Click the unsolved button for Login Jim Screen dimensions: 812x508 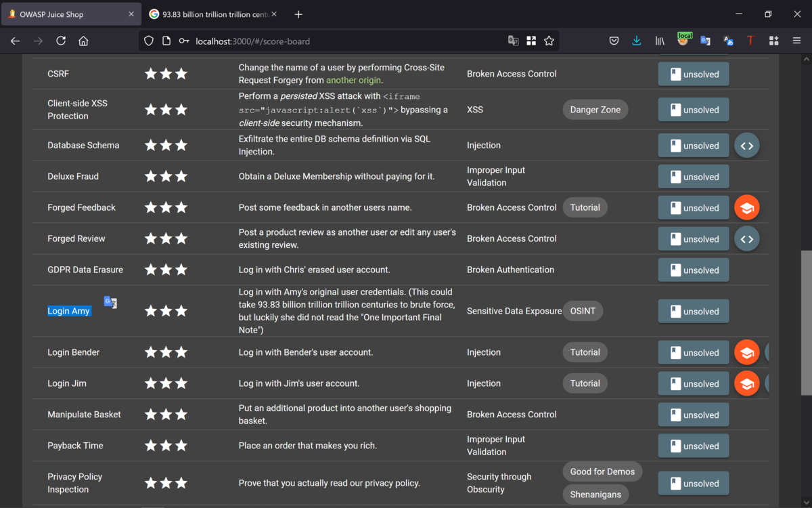point(694,384)
